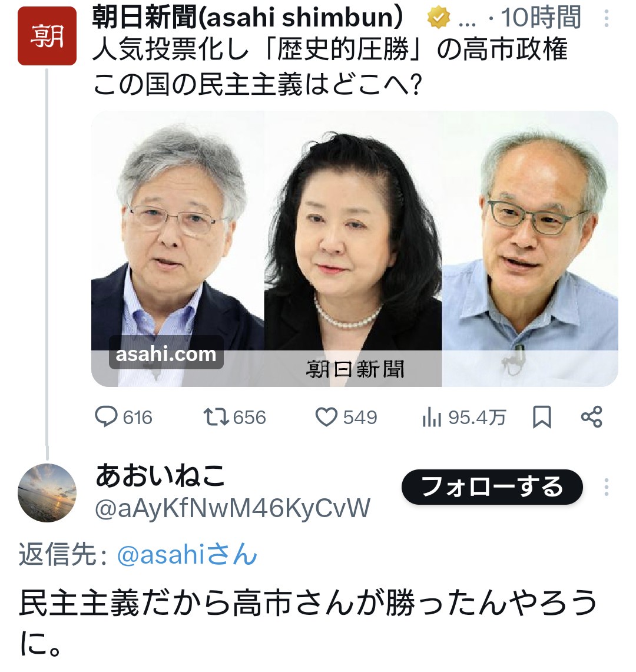View analytics bar-chart icon showing 95.4万
This screenshot has width=636, height=672.
coord(432,417)
